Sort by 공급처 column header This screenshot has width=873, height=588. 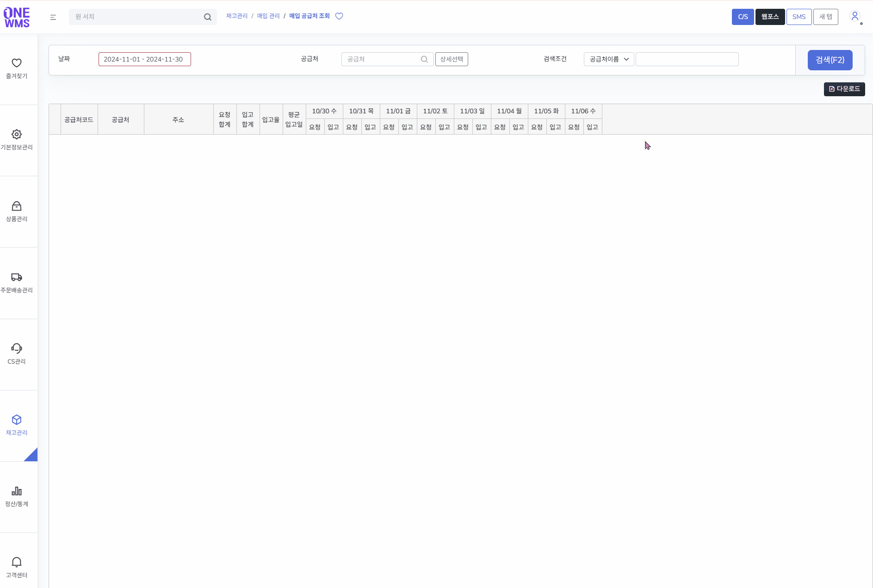point(121,119)
